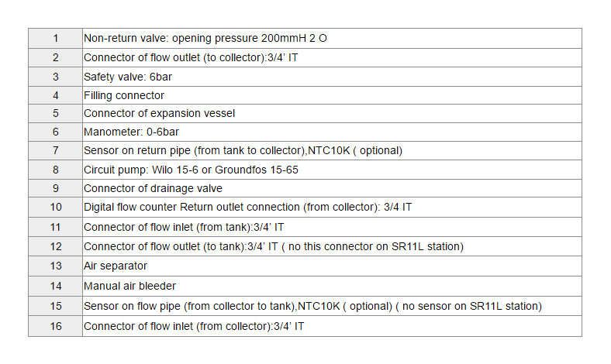Click the Sensor on flow pipe description

pyautogui.click(x=312, y=306)
